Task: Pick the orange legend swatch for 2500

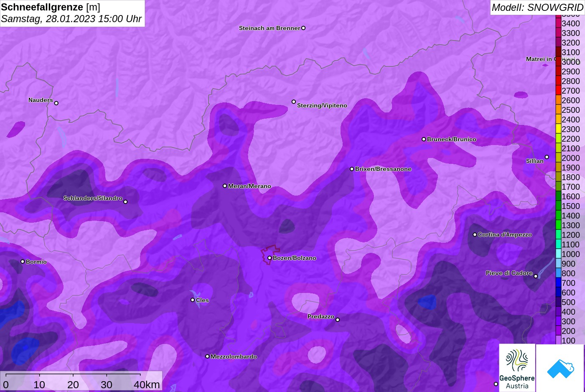Action: coord(558,109)
